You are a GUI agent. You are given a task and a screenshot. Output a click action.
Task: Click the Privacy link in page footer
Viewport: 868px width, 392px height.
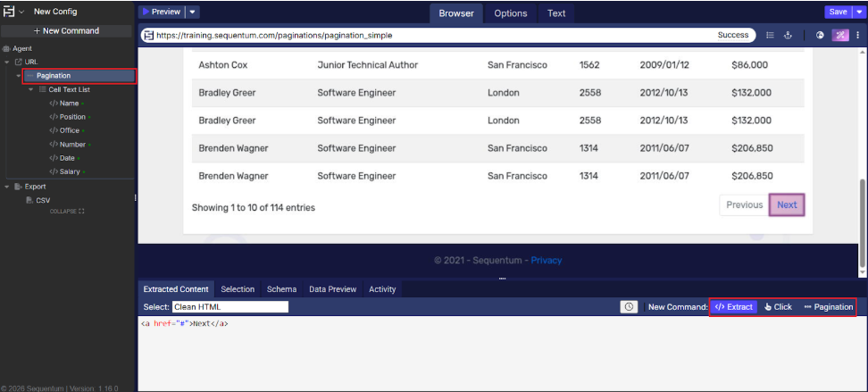(547, 261)
